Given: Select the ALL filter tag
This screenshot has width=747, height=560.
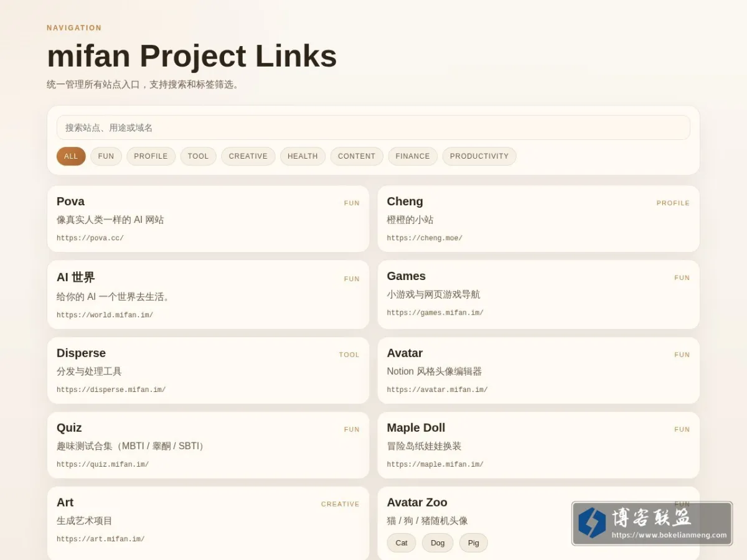Looking at the screenshot, I should [x=71, y=156].
